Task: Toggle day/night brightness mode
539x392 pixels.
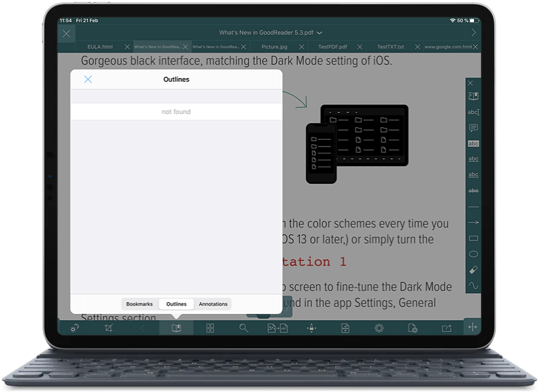Action: pyautogui.click(x=75, y=328)
